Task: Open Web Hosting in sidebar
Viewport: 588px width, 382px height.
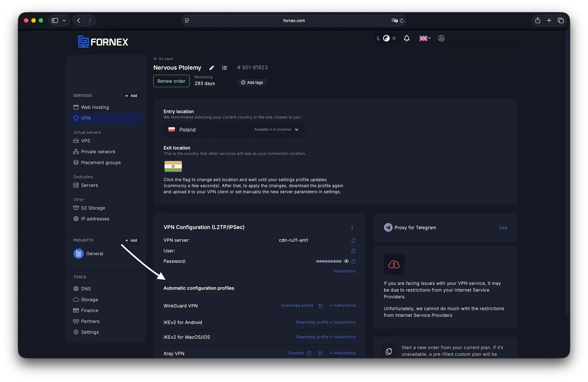Action: (x=106, y=107)
